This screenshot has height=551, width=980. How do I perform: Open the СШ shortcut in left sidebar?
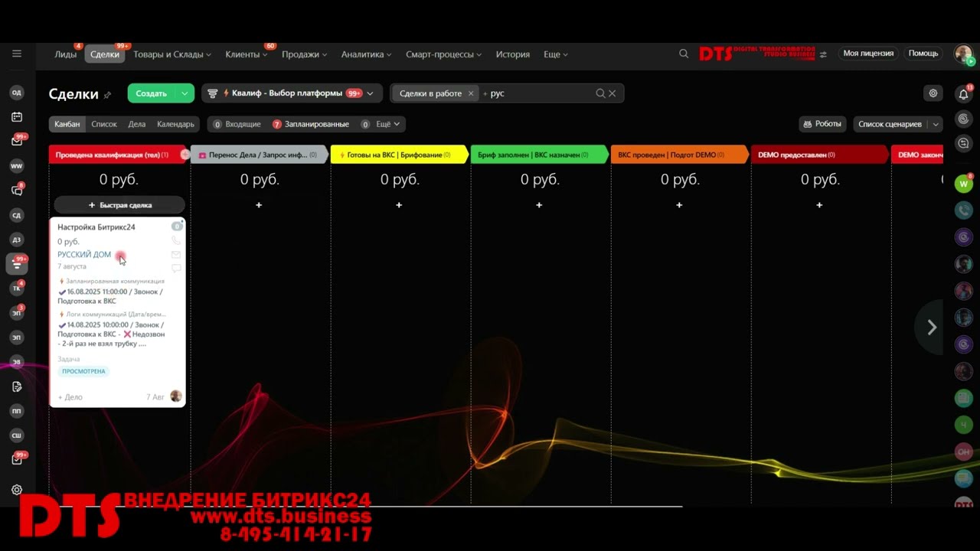click(x=17, y=435)
